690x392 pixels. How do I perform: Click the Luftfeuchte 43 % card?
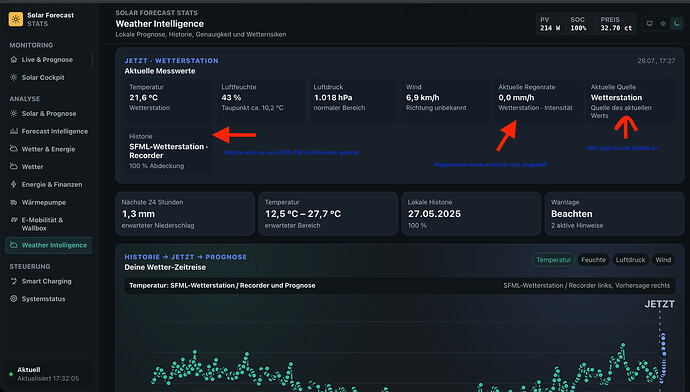pyautogui.click(x=261, y=100)
